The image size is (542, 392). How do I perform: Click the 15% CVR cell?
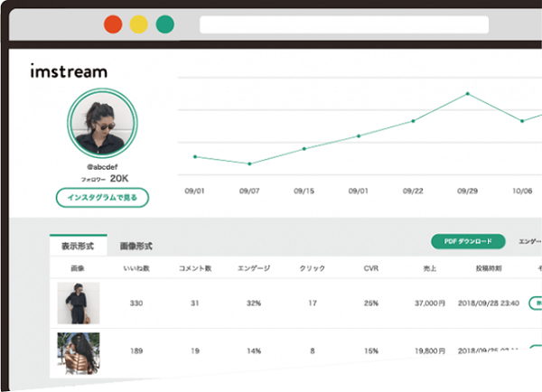click(371, 350)
